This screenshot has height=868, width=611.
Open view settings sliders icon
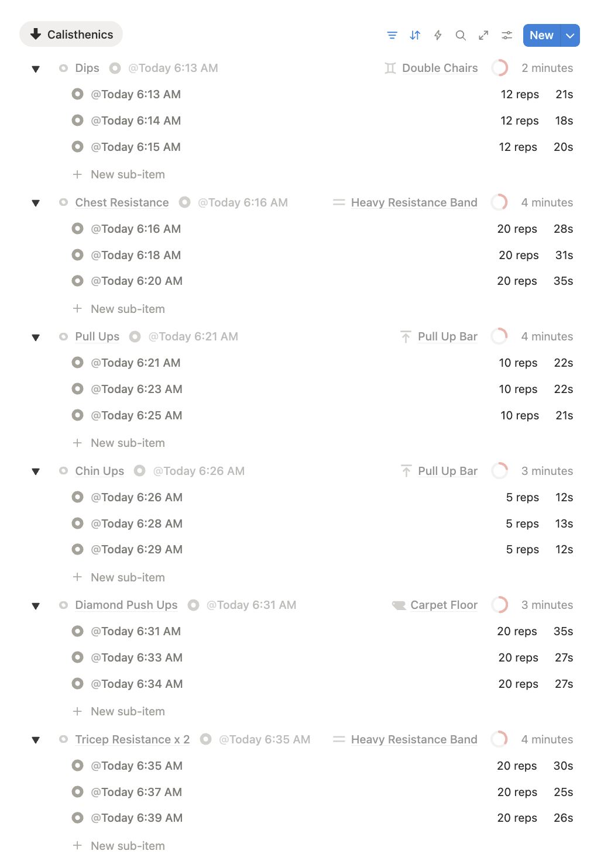(x=507, y=36)
